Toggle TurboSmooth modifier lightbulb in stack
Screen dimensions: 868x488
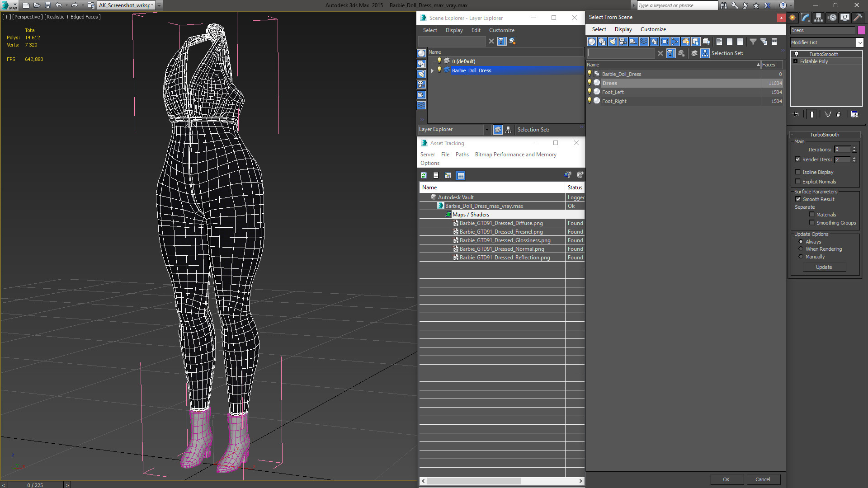point(797,54)
